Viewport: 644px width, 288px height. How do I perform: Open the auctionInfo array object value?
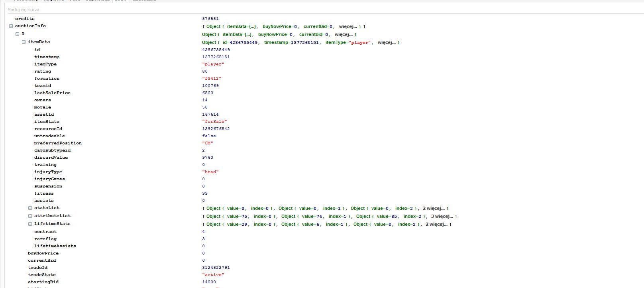pos(283,26)
